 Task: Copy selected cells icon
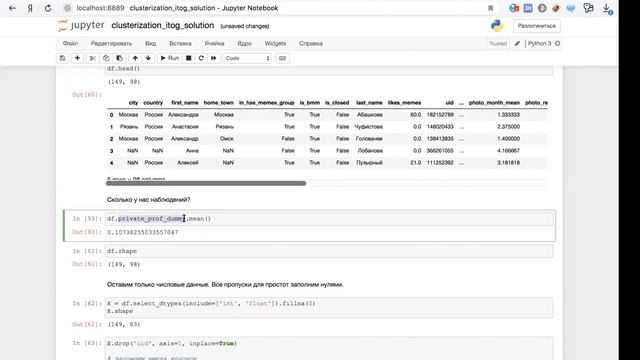pos(106,58)
